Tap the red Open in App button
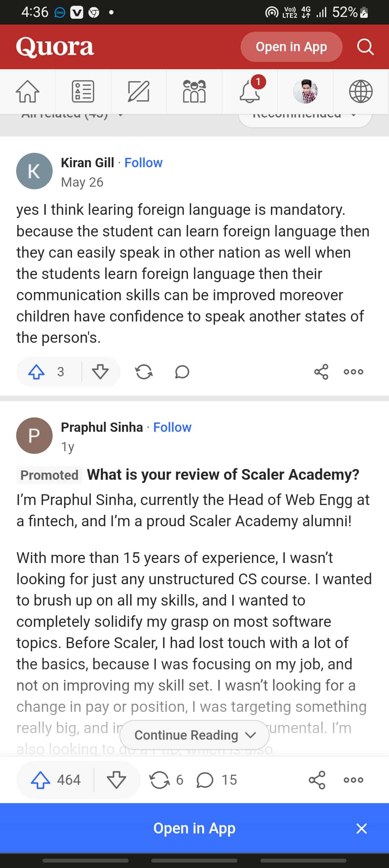 (291, 47)
